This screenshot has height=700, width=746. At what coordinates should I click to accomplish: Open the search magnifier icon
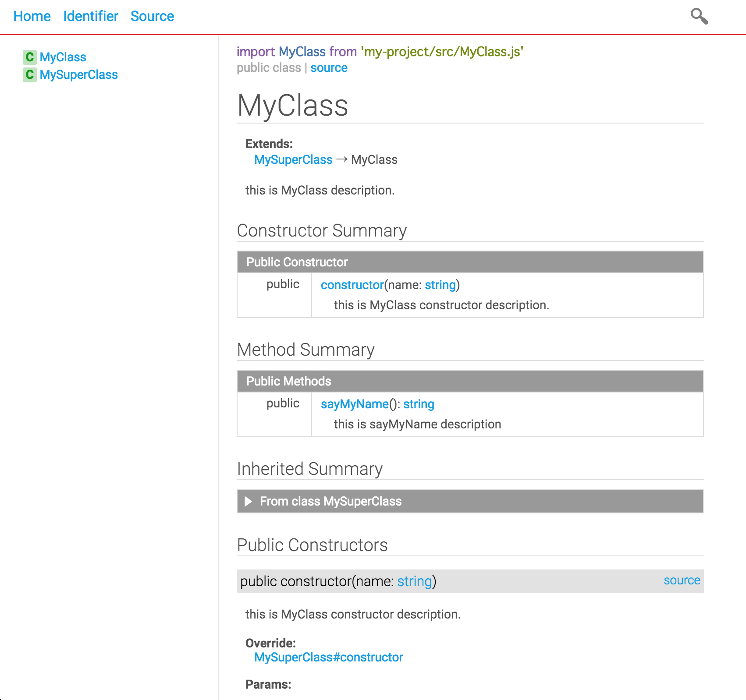[x=699, y=16]
